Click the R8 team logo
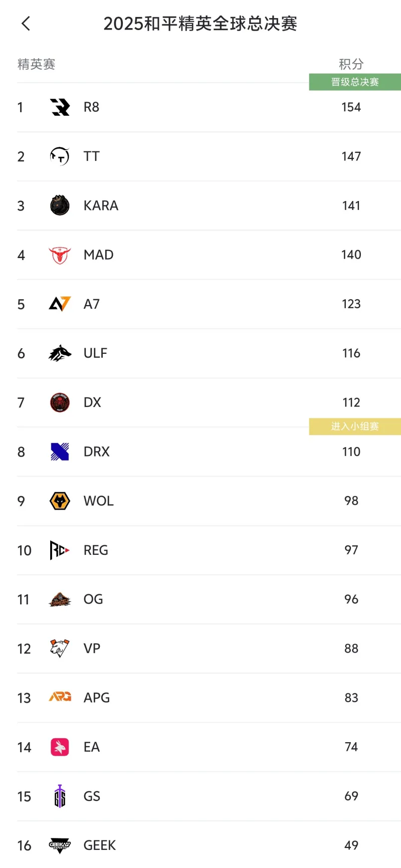Image resolution: width=401 pixels, height=868 pixels. click(x=60, y=107)
